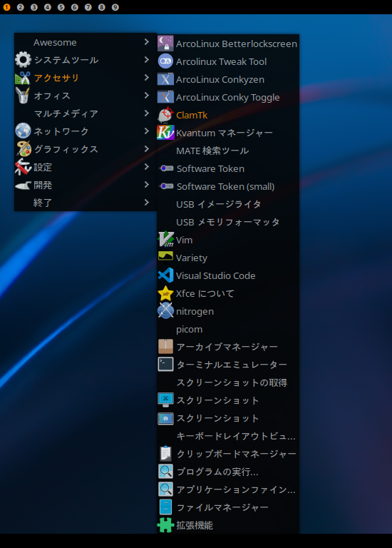Click the グラフィックス palette icon

[x=23, y=149]
